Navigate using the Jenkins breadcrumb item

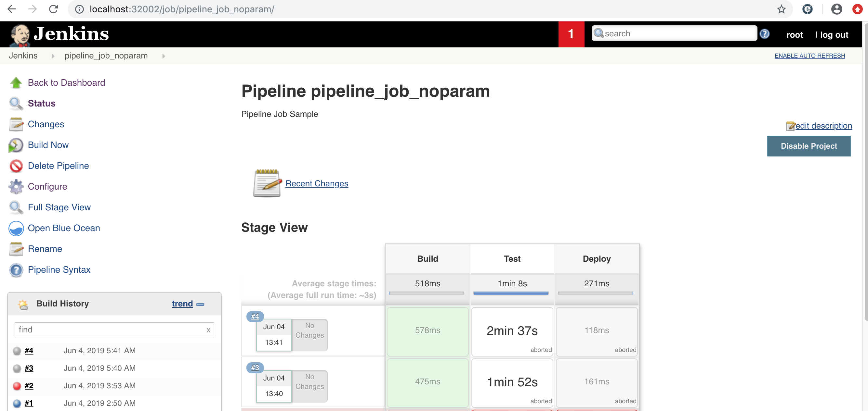point(23,56)
